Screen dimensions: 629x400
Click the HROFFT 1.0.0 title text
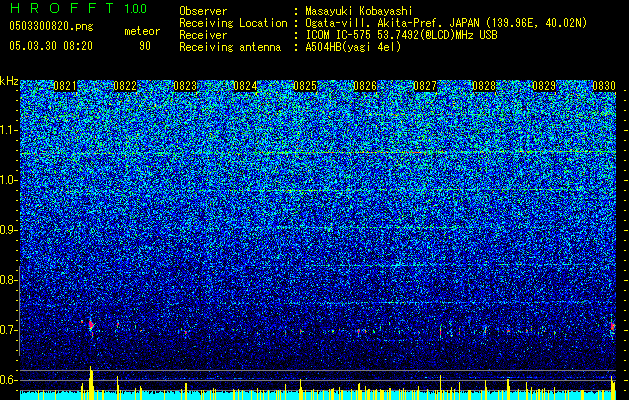(78, 8)
